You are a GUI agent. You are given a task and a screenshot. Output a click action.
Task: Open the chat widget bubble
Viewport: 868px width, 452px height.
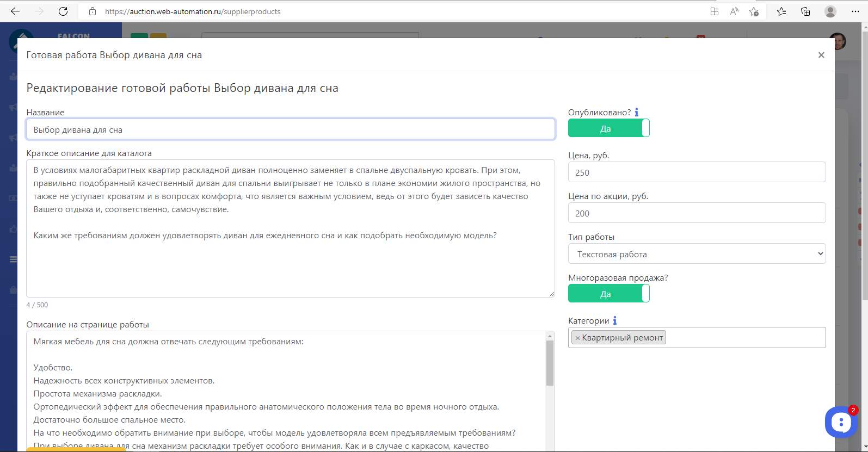point(841,422)
